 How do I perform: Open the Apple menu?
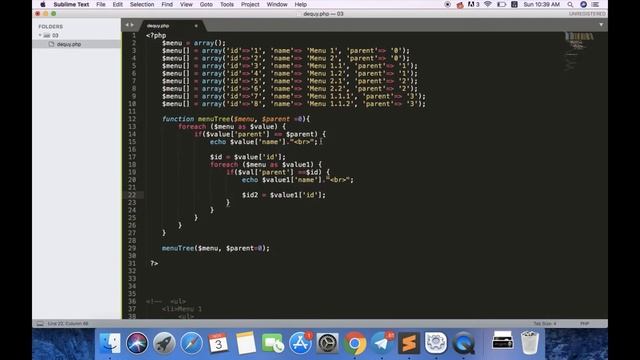coord(42,4)
